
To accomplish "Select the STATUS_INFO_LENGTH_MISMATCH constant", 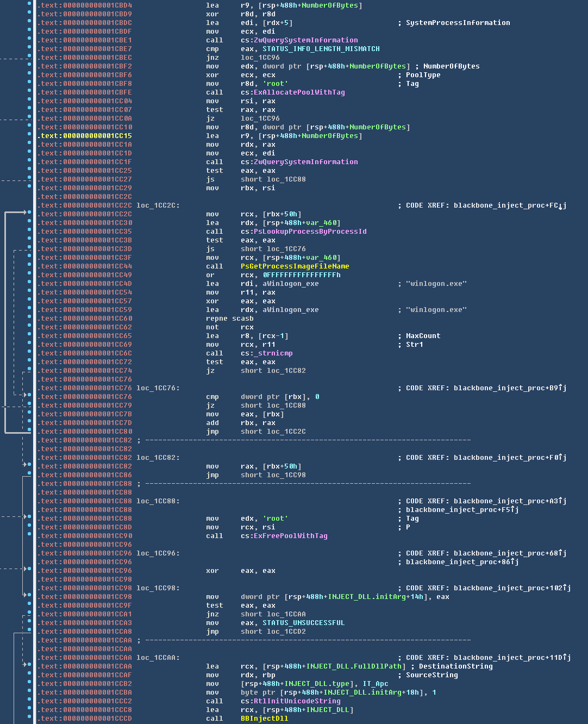I will (321, 49).
